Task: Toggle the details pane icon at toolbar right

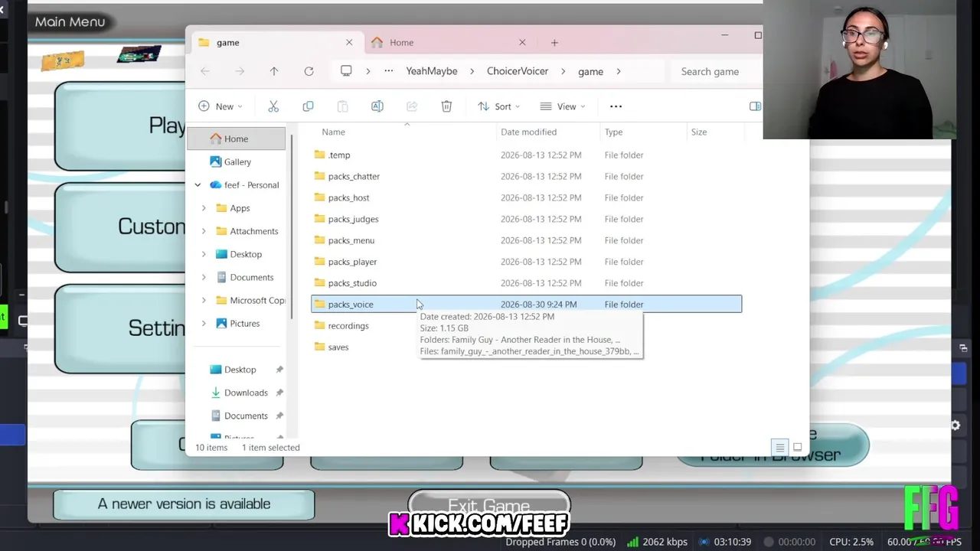Action: (755, 106)
